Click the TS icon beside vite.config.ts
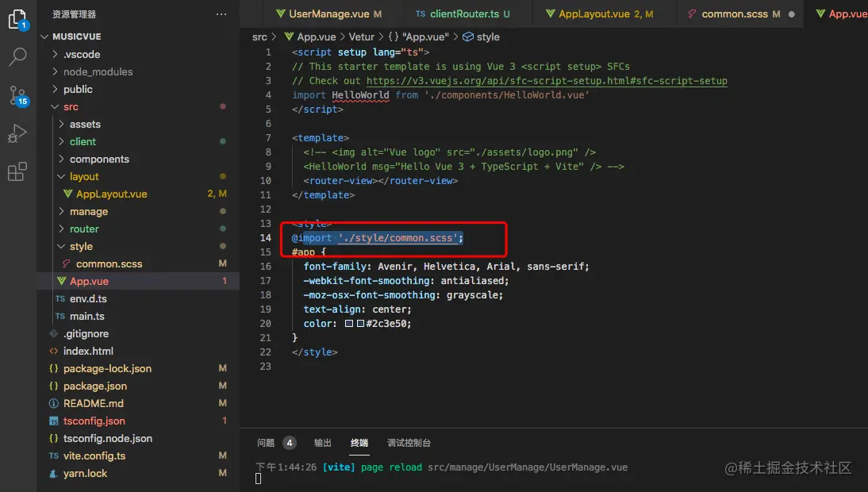The image size is (868, 492). 54,456
